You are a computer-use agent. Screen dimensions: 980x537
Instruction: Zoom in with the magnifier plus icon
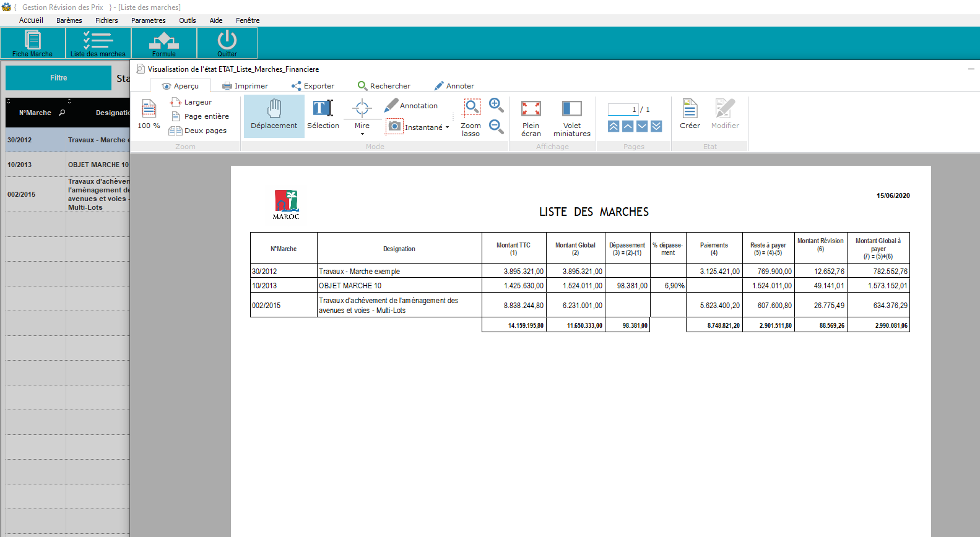496,105
